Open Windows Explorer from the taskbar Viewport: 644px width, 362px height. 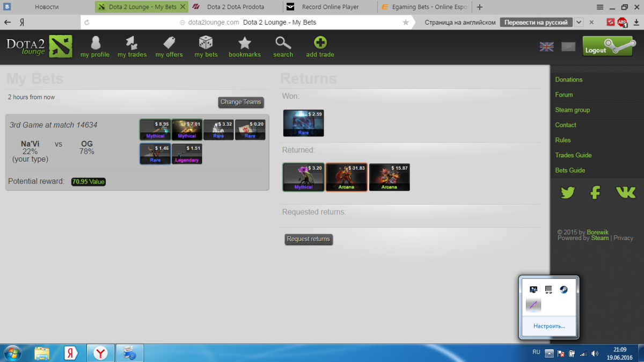click(42, 353)
